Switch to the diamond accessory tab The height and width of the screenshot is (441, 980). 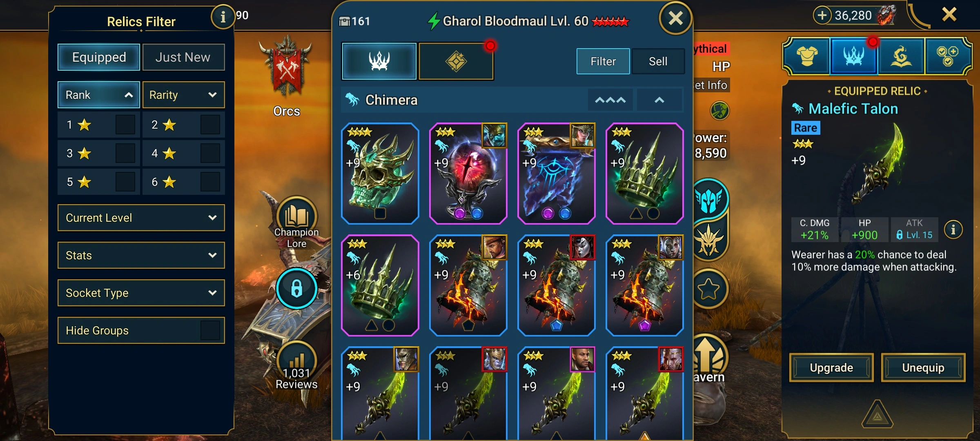tap(456, 61)
